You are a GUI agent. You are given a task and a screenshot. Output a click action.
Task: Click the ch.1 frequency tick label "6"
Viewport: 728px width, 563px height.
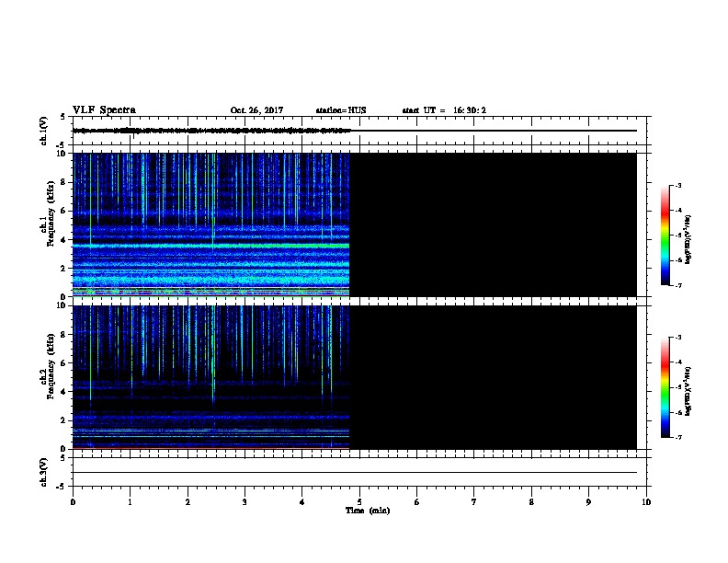pos(63,211)
